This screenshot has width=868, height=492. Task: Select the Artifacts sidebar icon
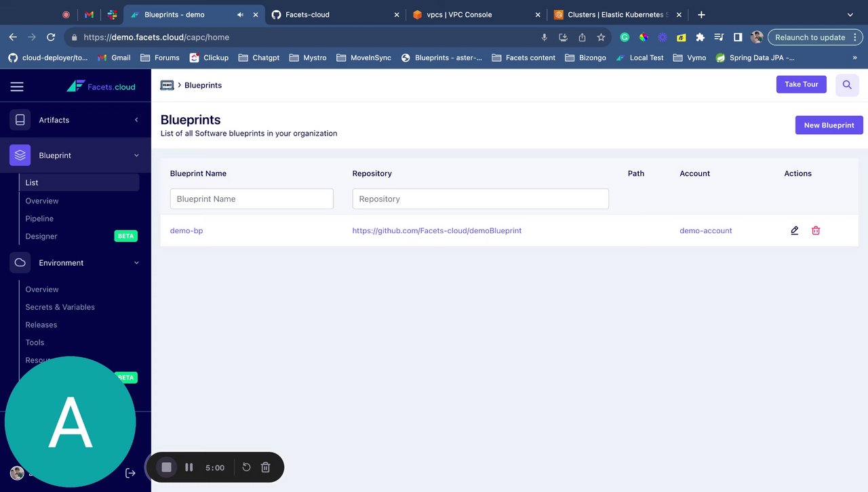click(x=20, y=120)
